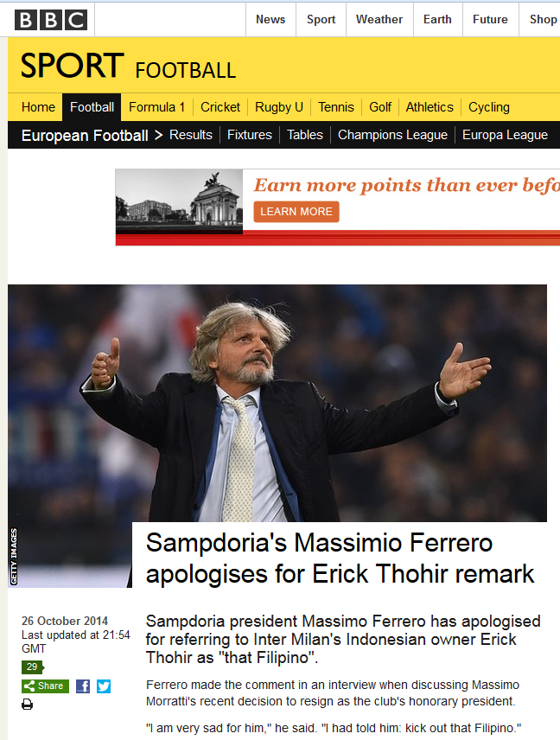Screen dimensions: 560x740
Task: Click the printer icon
Action: click(28, 705)
